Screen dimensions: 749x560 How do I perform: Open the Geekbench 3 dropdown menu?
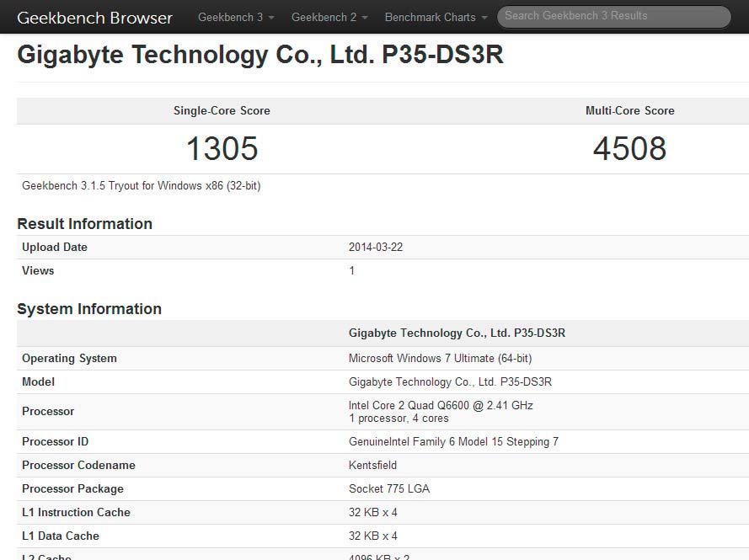pos(236,17)
